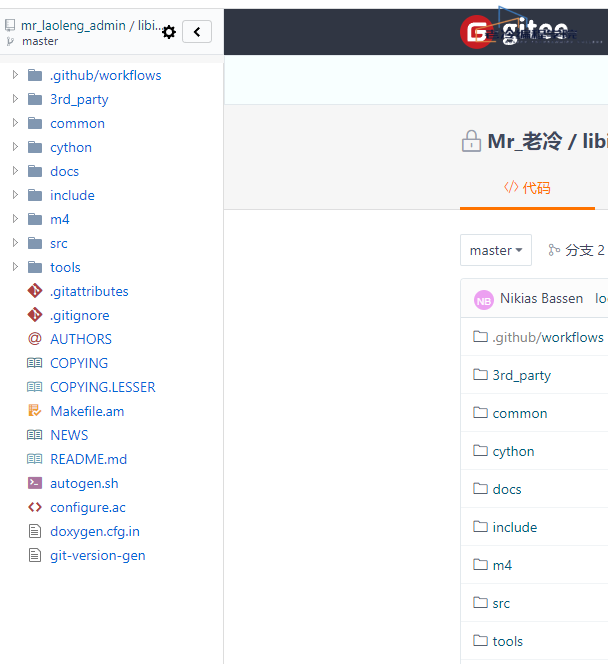Click the branch icon beside master in sidebar
This screenshot has height=664, width=608.
click(10, 42)
